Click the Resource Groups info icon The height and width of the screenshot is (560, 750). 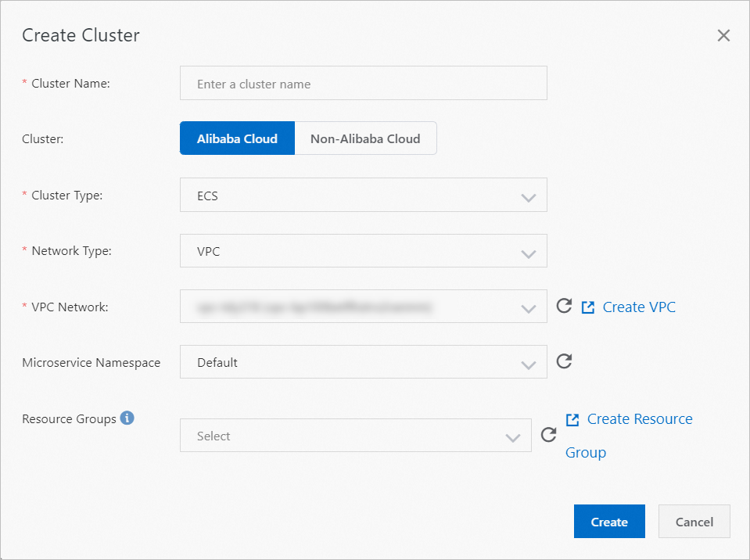[127, 418]
